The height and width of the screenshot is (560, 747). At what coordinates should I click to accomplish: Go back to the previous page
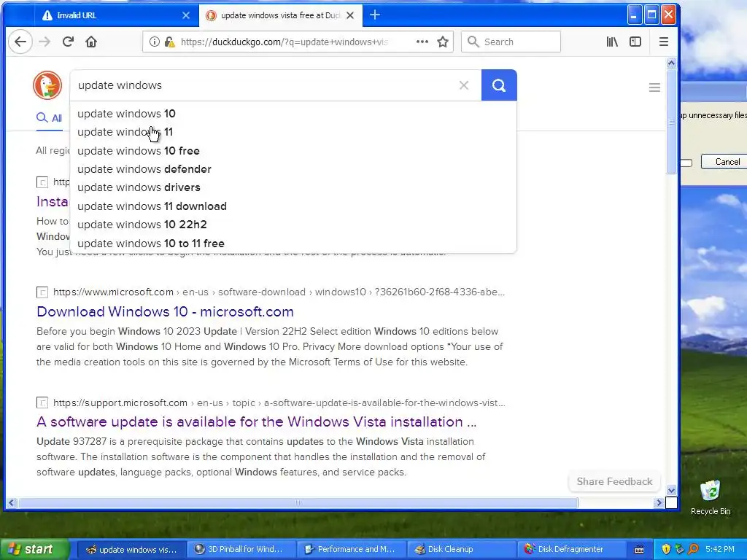[x=20, y=42]
